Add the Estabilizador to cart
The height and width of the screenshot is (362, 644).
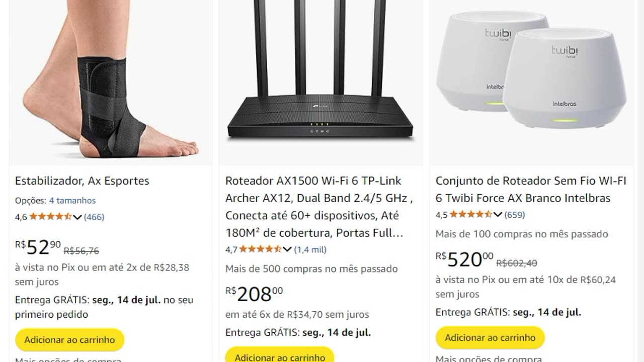(69, 340)
